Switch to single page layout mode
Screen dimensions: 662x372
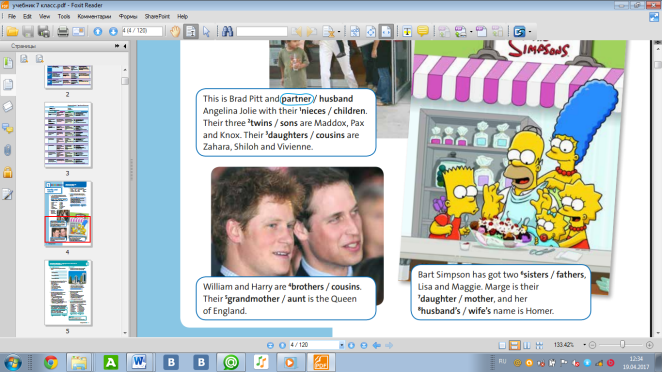502,345
